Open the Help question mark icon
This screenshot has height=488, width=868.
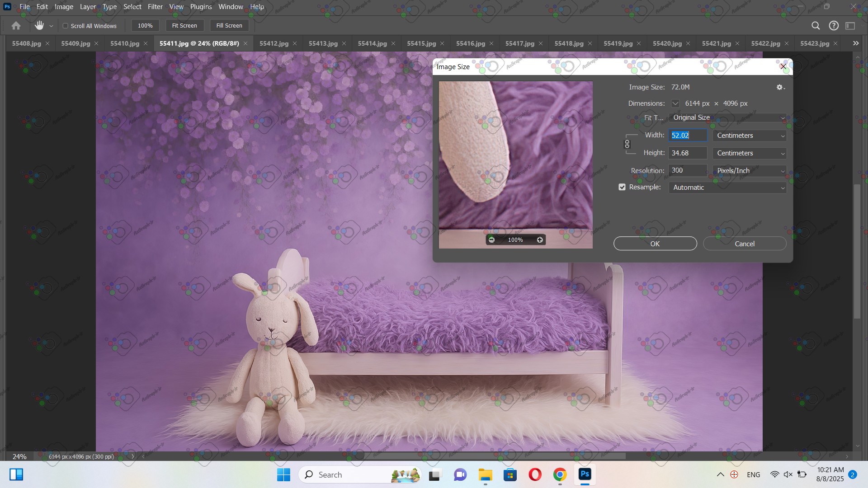coord(834,26)
